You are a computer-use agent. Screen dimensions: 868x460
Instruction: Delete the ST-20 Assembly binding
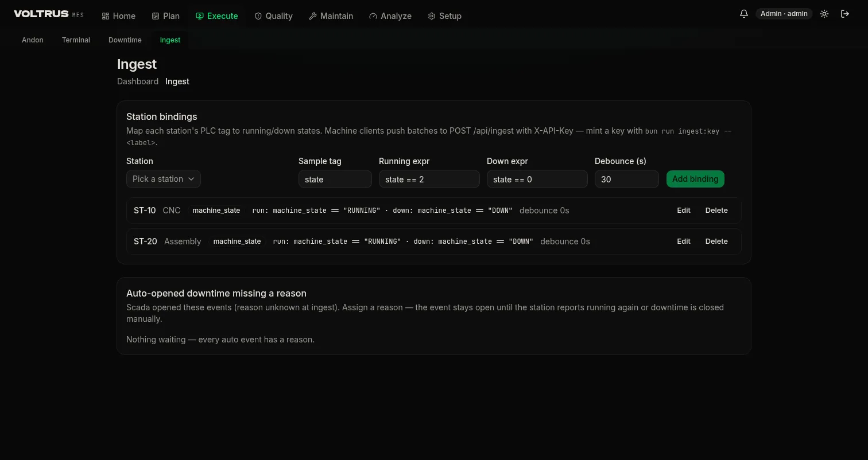coord(716,241)
